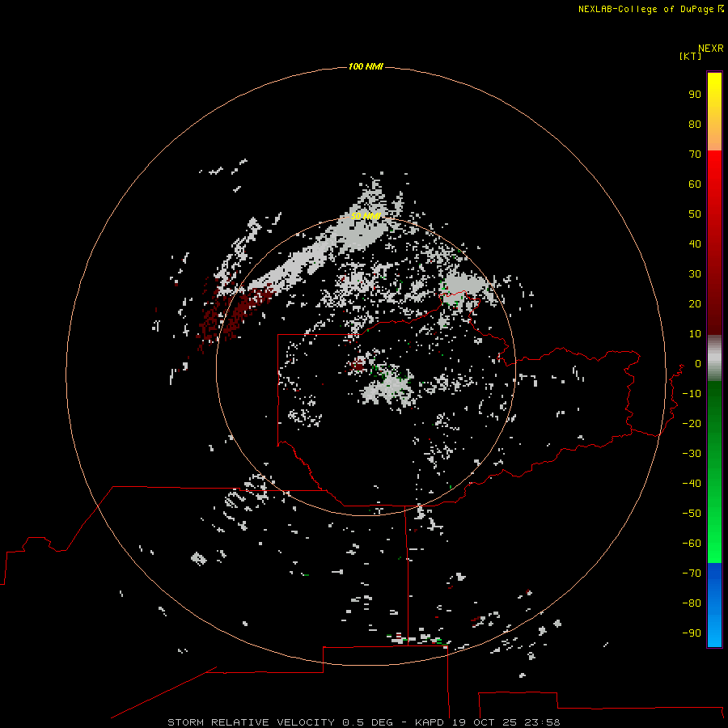Click the 30 value on the velocity scale
Viewport: 728px width, 728px height.
click(x=695, y=274)
